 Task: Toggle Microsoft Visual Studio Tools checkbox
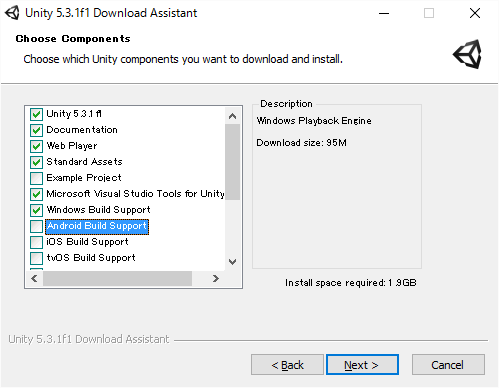36,194
